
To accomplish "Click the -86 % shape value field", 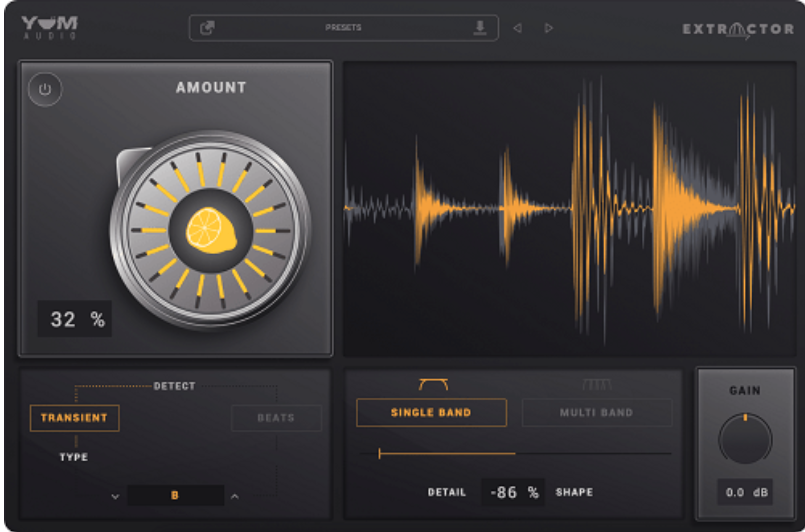I will coord(513,492).
